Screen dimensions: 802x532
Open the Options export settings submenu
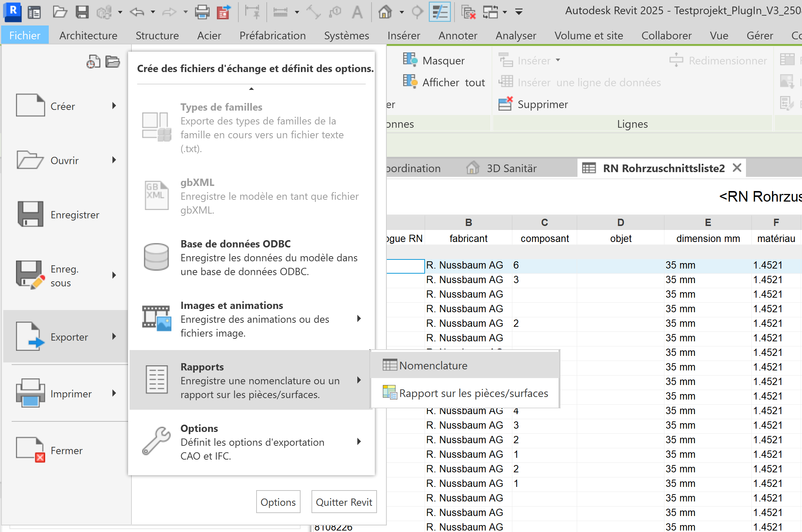(x=251, y=442)
